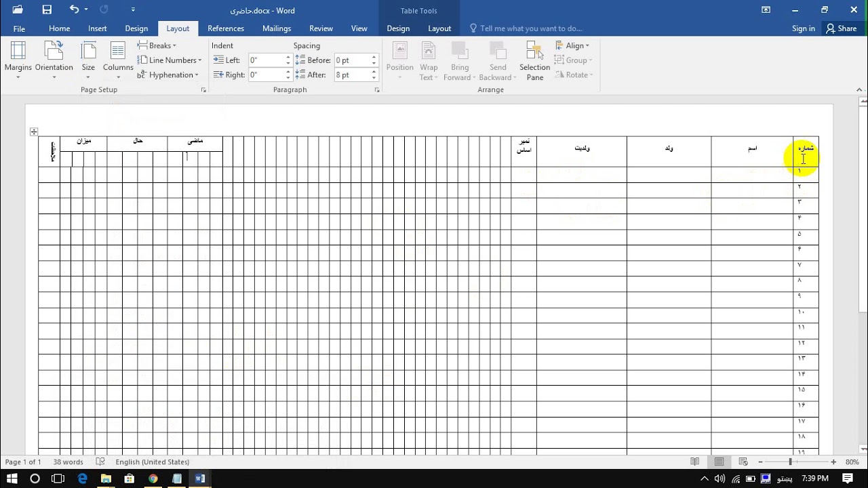Screen dimensions: 868x488
Task: Increase Spacing Before with the spinner up arrow
Action: [374, 58]
